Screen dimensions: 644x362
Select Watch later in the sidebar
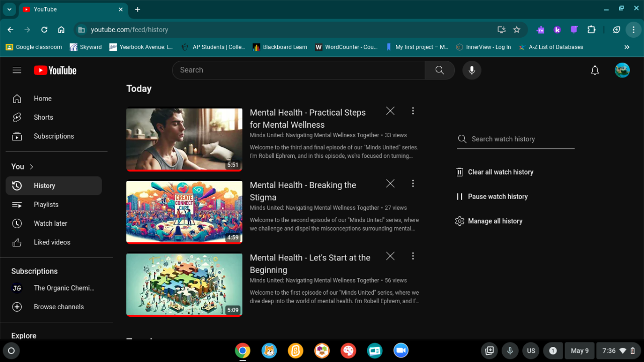[x=50, y=223]
